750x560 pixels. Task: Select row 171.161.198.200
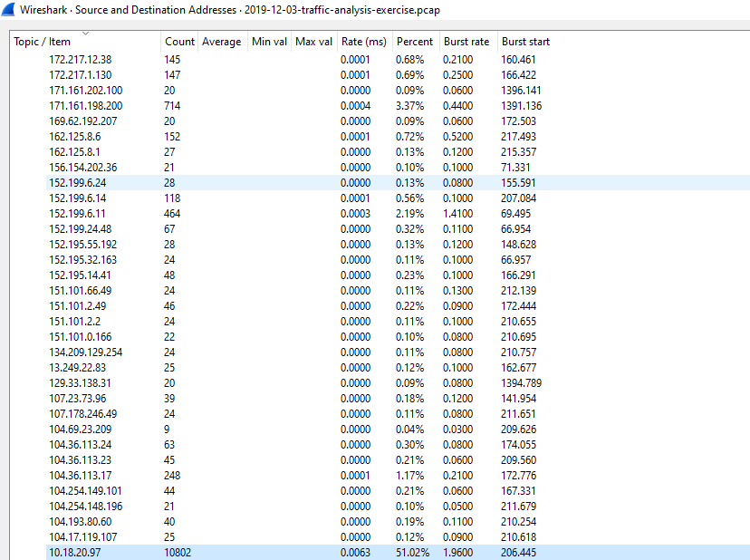tap(398, 105)
